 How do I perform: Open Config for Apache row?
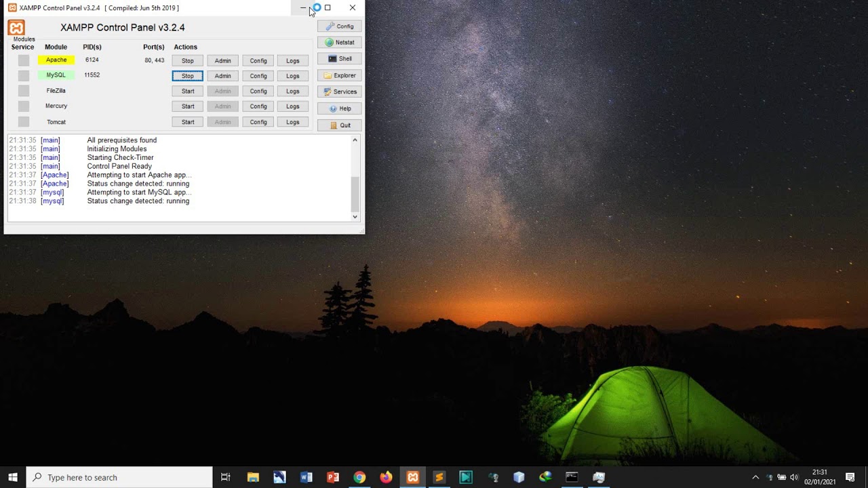[258, 60]
